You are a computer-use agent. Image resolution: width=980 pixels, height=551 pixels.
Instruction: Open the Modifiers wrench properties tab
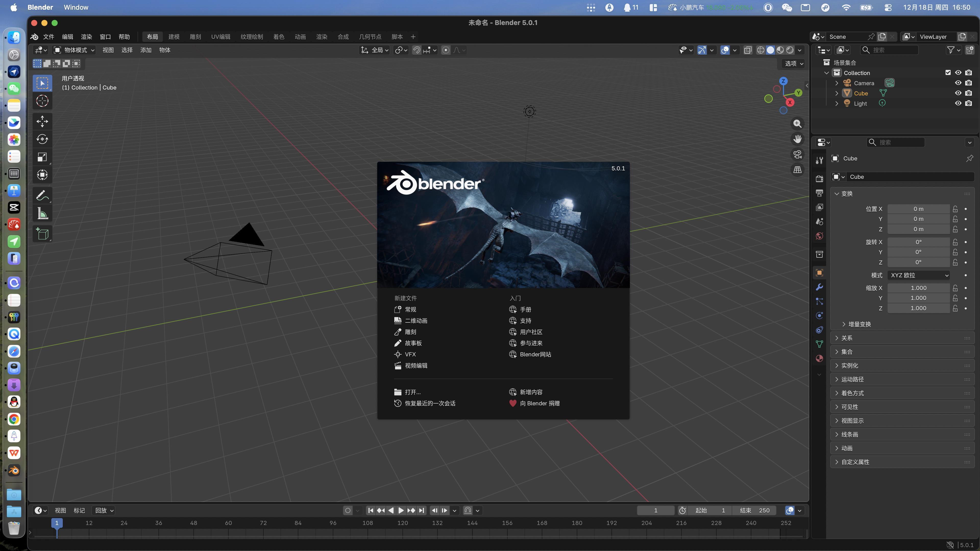pos(819,287)
